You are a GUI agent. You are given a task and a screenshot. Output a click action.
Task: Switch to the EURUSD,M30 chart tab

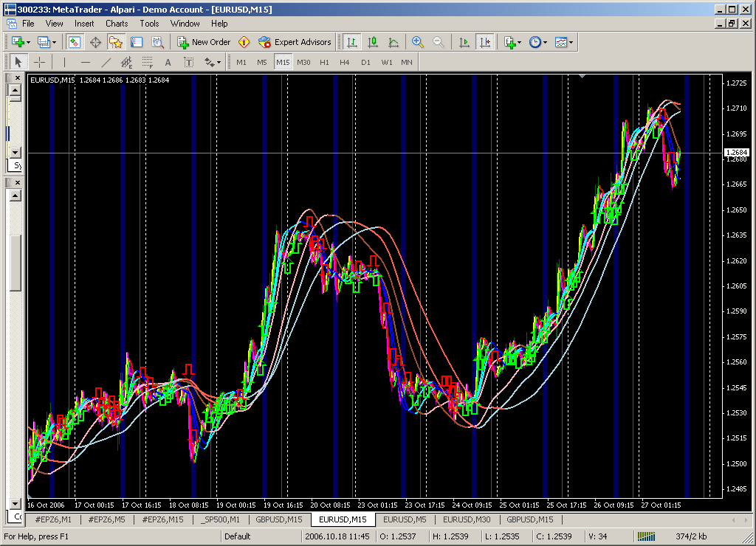click(467, 519)
